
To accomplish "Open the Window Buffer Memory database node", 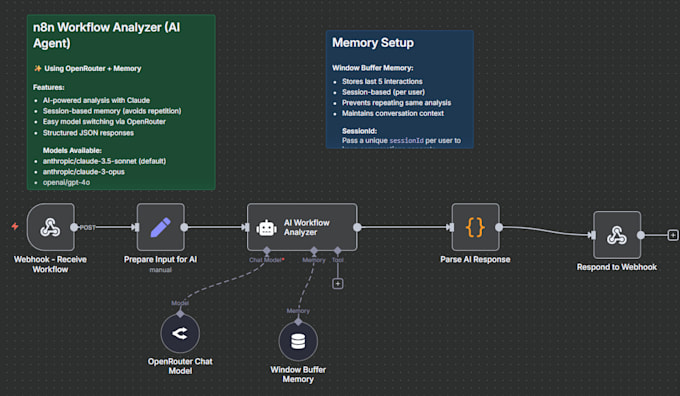I will (298, 341).
